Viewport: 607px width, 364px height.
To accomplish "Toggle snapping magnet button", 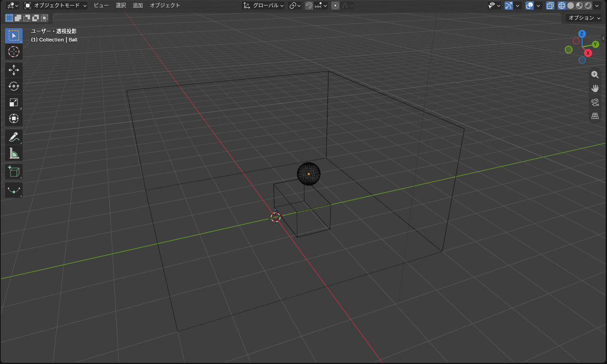I will [x=309, y=6].
